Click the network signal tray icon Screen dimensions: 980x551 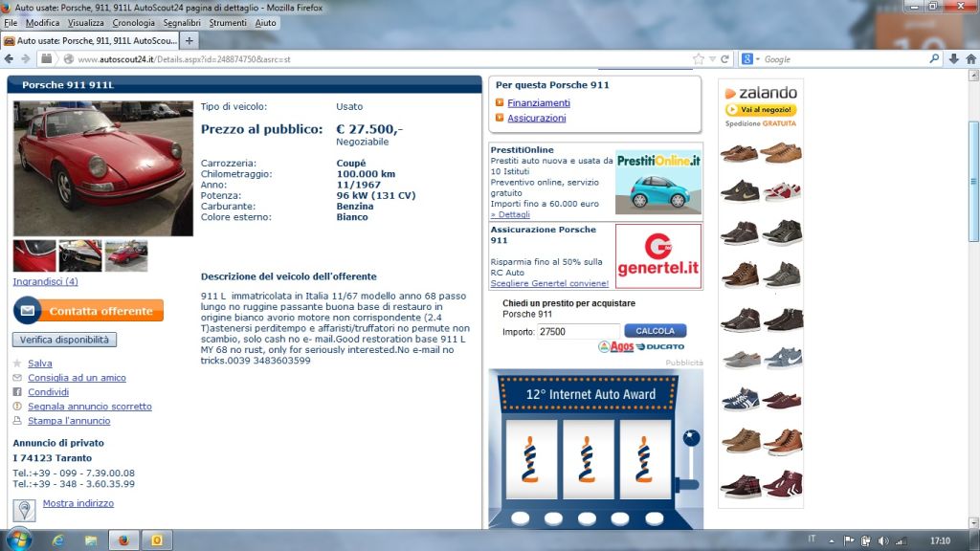901,540
